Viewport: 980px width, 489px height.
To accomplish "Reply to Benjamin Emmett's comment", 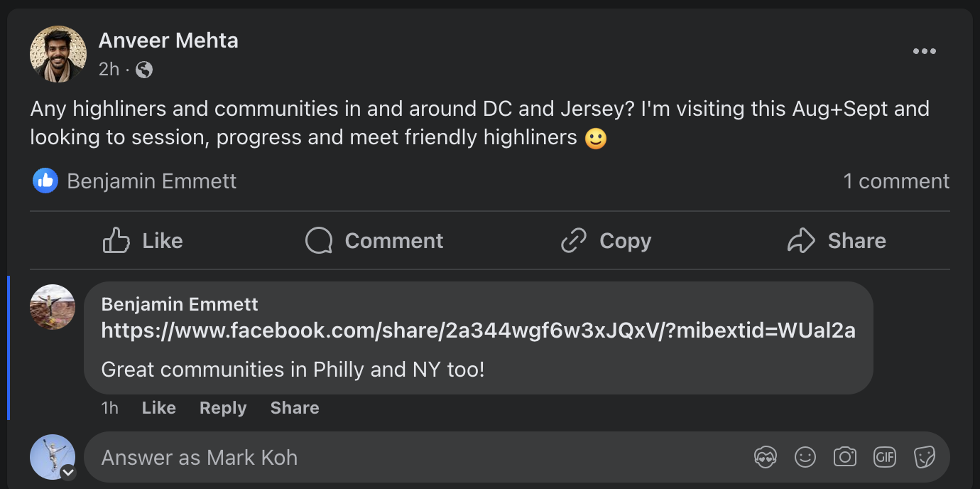I will pyautogui.click(x=223, y=408).
